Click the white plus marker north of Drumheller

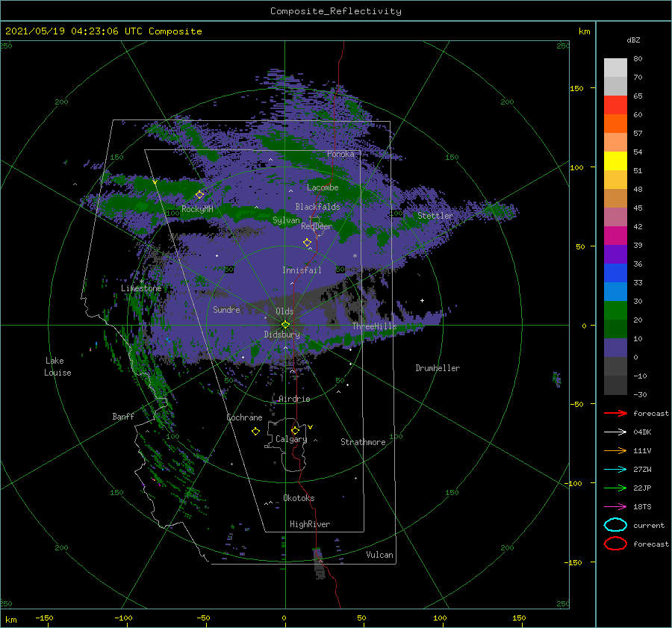(422, 300)
